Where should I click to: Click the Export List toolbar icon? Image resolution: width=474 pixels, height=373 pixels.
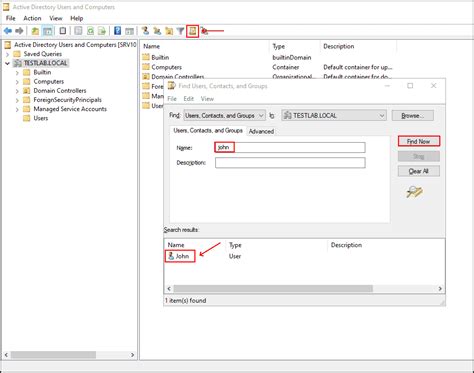pyautogui.click(x=102, y=31)
